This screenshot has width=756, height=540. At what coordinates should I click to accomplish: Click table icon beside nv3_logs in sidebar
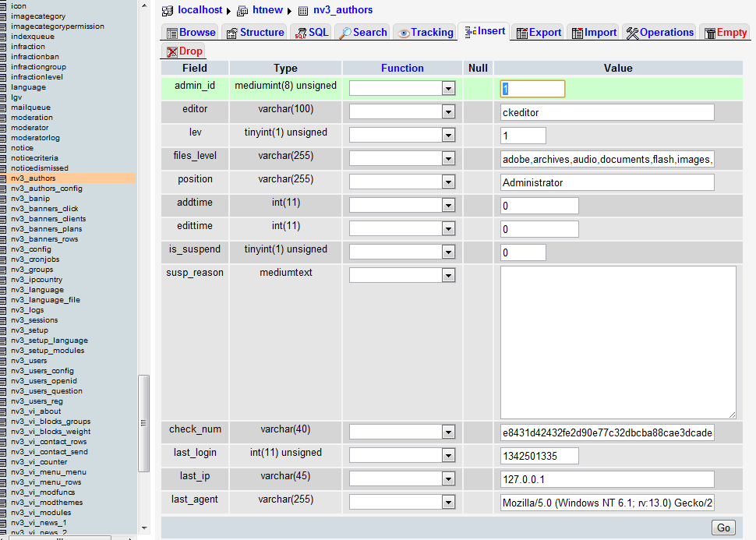tap(3, 310)
